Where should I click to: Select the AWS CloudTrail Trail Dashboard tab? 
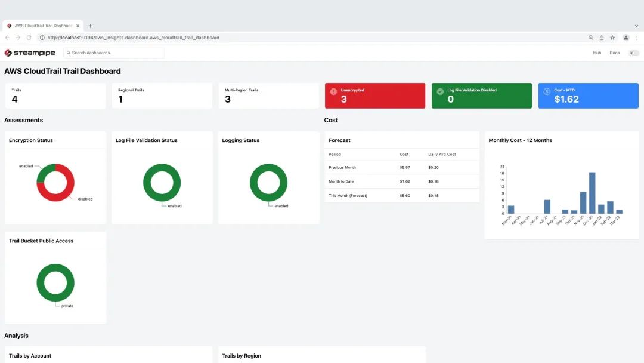42,26
